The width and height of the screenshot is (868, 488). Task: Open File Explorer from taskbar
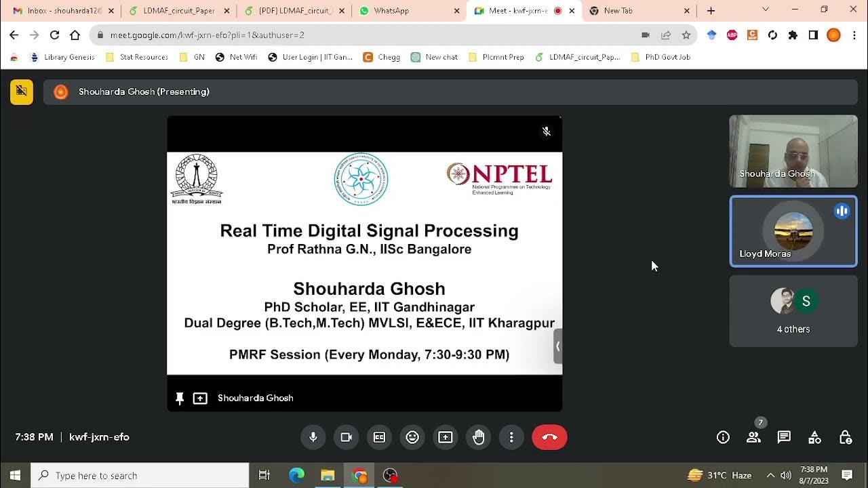(328, 475)
